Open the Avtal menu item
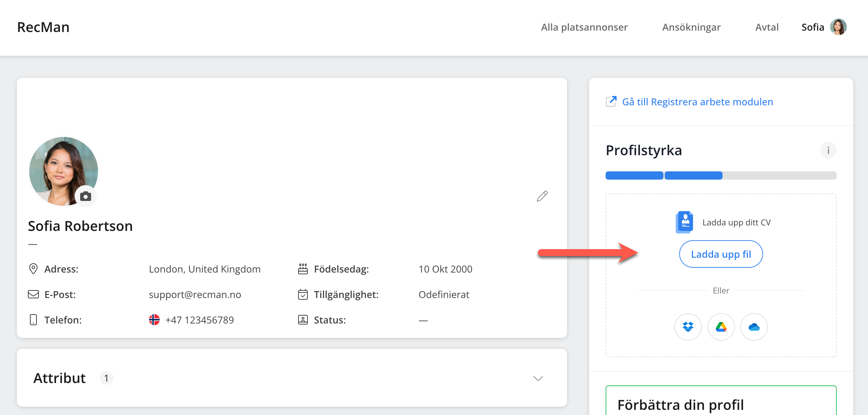Screen dimensions: 868x415 tap(767, 27)
